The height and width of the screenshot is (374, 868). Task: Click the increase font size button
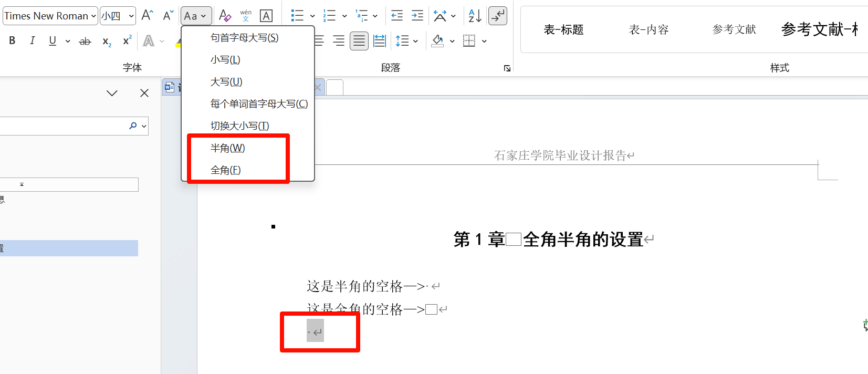pyautogui.click(x=148, y=16)
